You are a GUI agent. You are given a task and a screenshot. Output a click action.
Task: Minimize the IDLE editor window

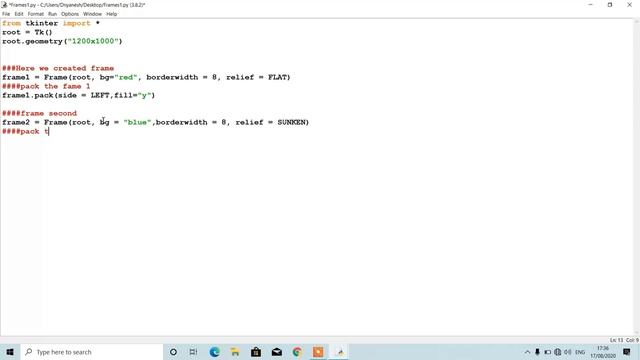pos(591,5)
